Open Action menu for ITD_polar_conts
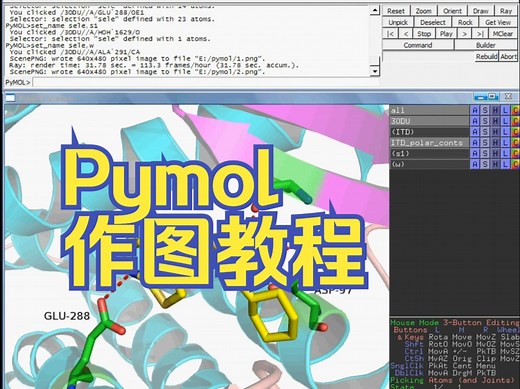 click(x=475, y=143)
